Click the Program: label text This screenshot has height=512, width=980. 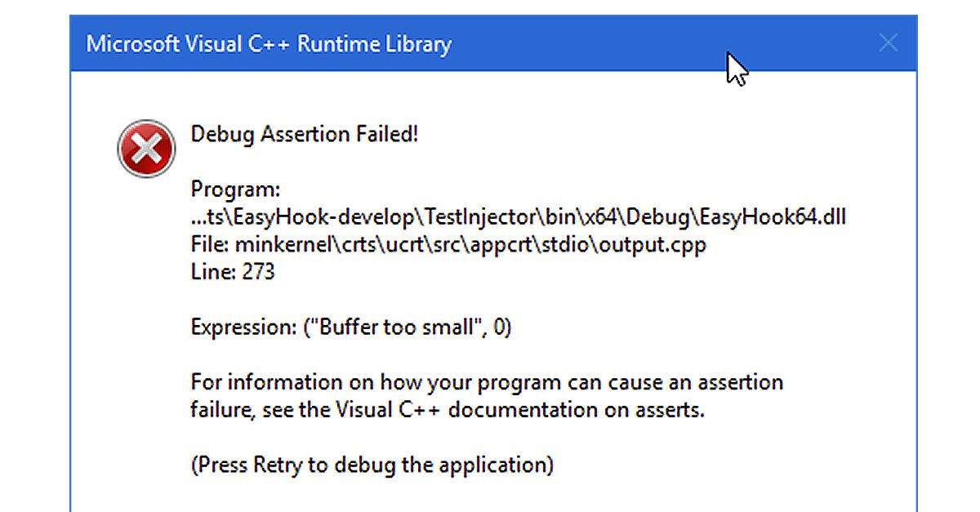click(235, 189)
